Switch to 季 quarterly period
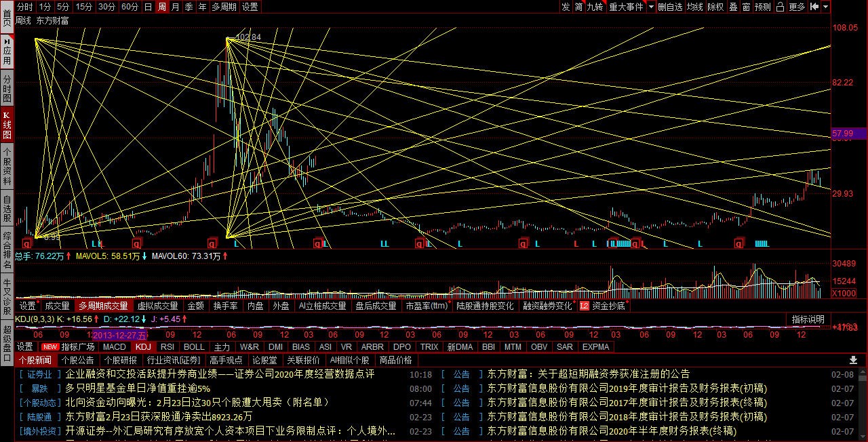868x442 pixels. 189,7
